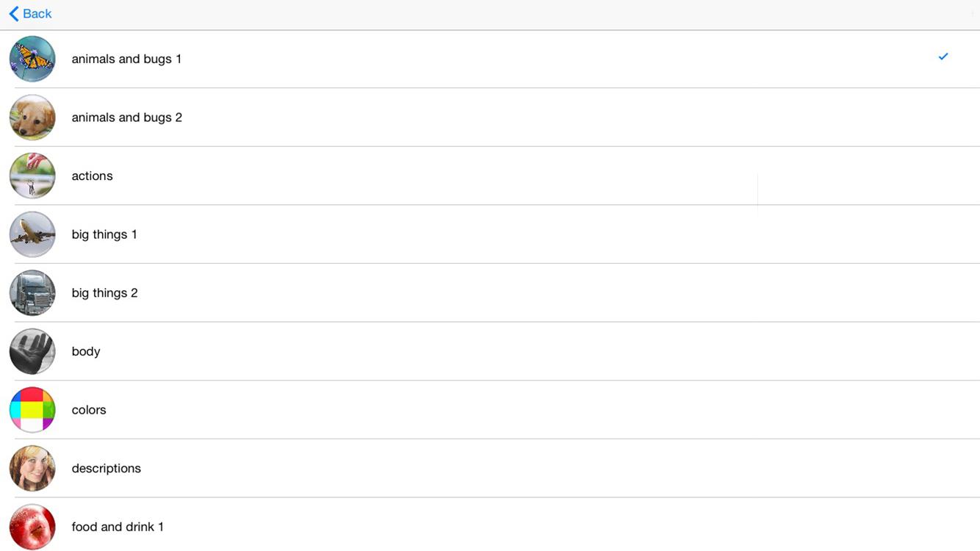Click the actions category icon
Screen dimensions: 980x551
[32, 176]
